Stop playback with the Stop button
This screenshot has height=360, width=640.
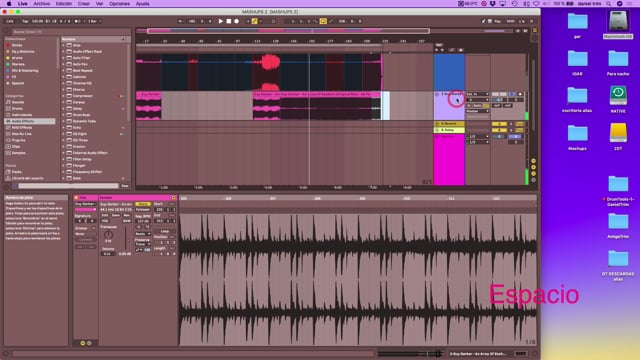[x=229, y=21]
